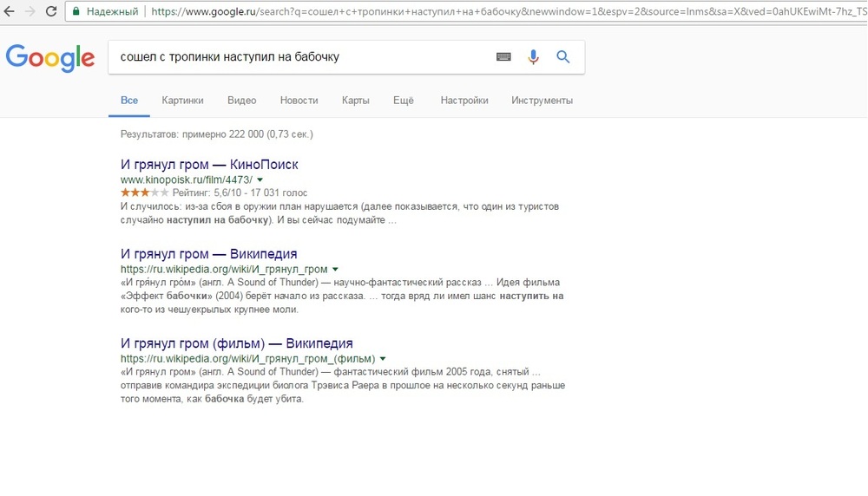This screenshot has height=496, width=868.
Task: Open dropdown arrow beside film Wikipedia URL
Action: (x=383, y=359)
